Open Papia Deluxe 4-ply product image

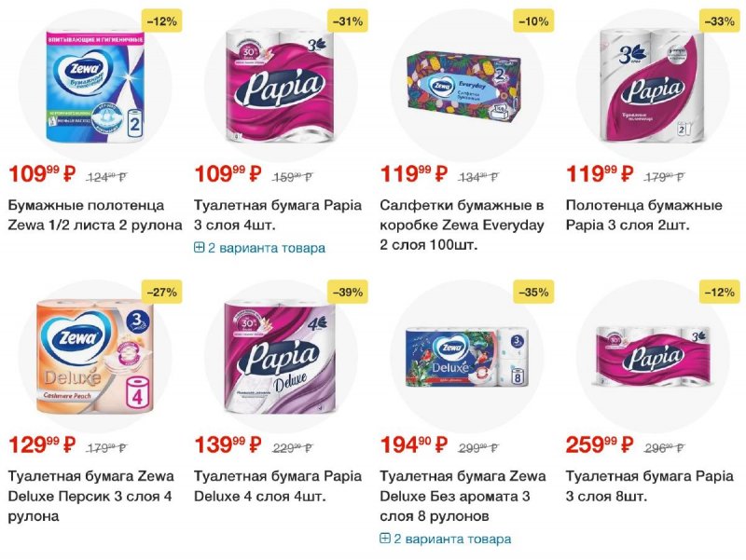click(281, 357)
